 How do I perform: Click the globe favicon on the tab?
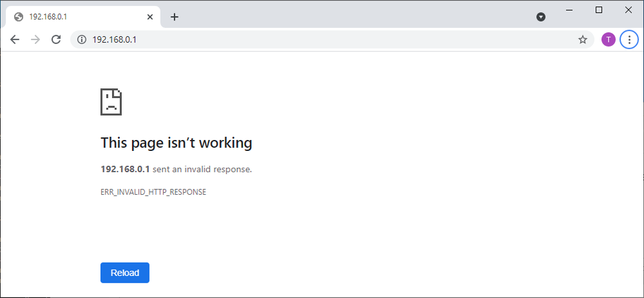coord(19,17)
